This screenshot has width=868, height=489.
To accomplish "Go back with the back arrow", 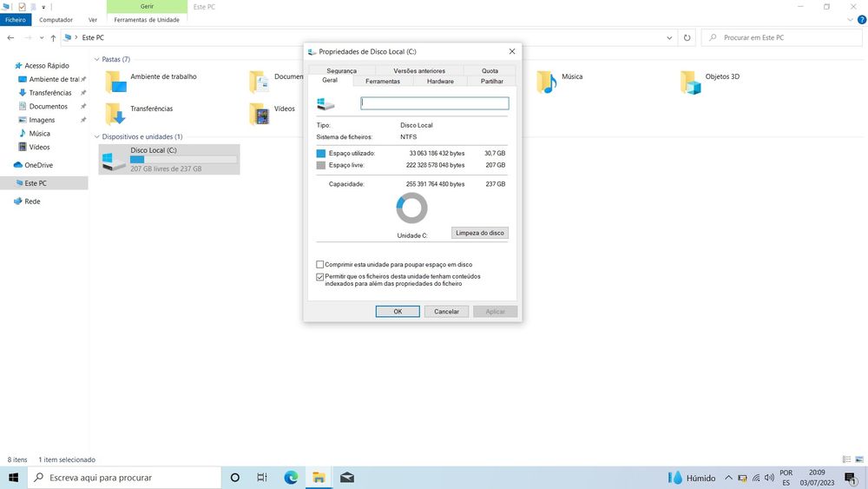I will (11, 37).
